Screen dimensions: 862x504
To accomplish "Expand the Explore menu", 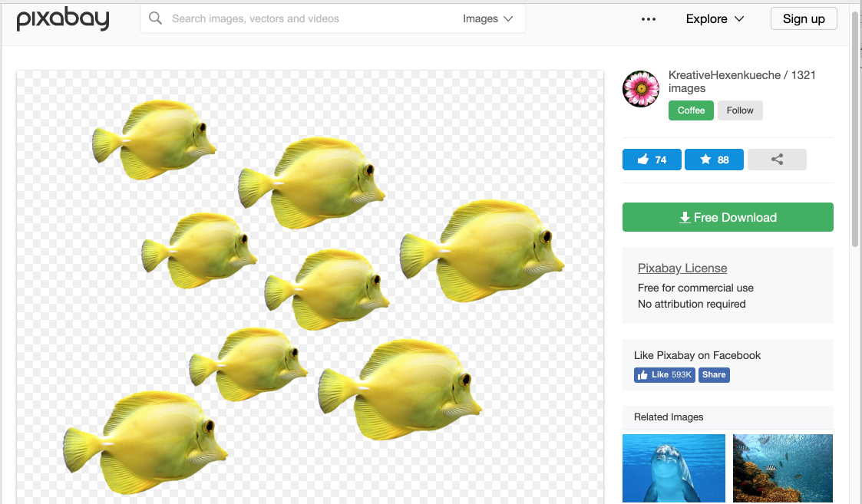I will [x=715, y=19].
